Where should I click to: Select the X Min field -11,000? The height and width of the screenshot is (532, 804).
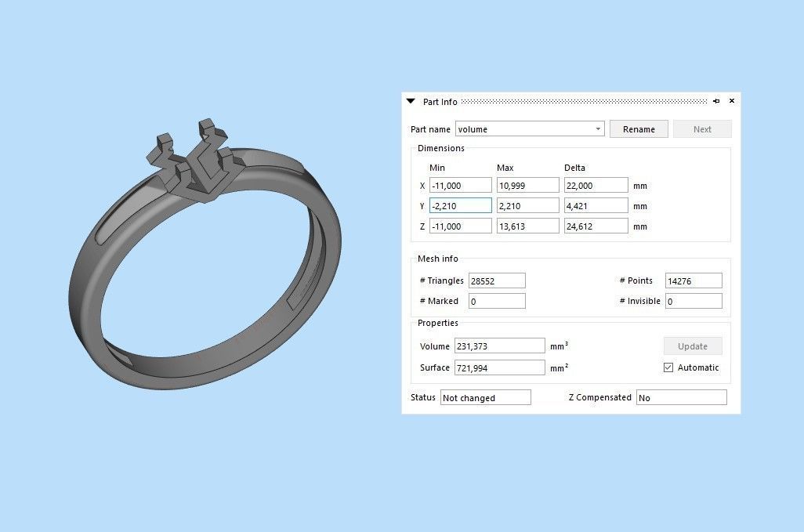click(x=461, y=185)
